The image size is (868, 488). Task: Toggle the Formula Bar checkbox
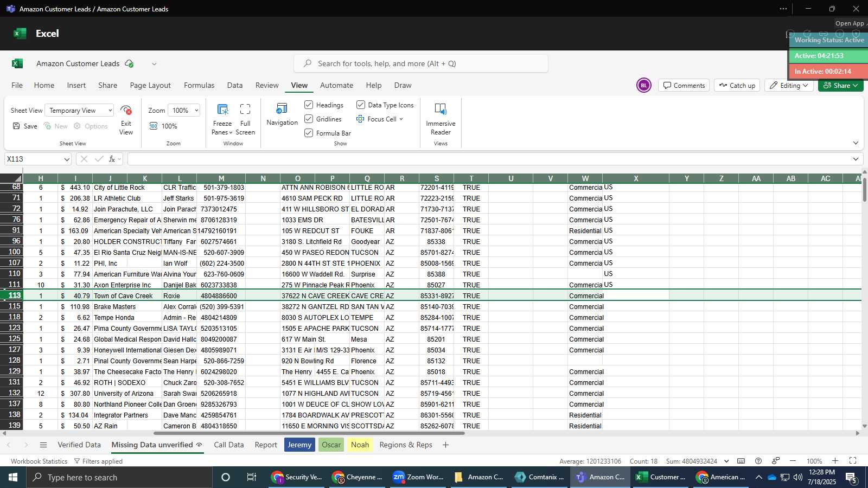click(309, 133)
